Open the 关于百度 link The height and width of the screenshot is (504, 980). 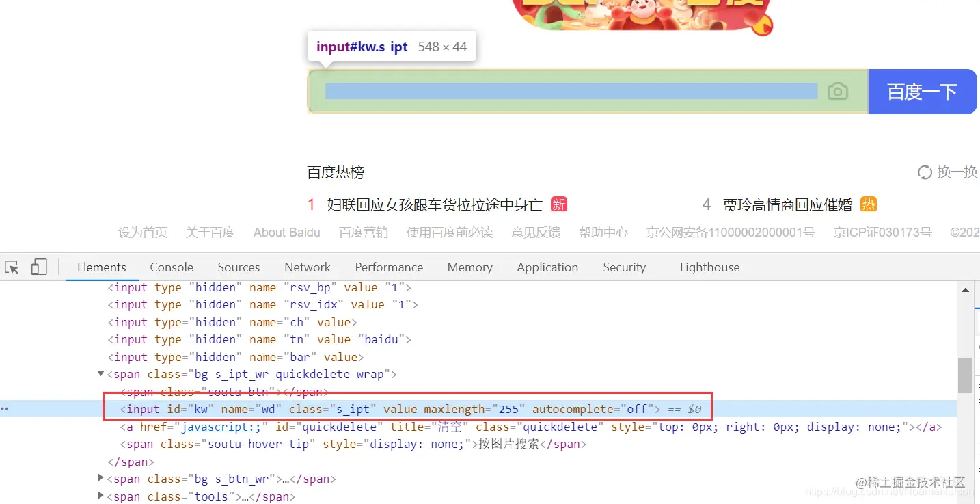tap(210, 232)
